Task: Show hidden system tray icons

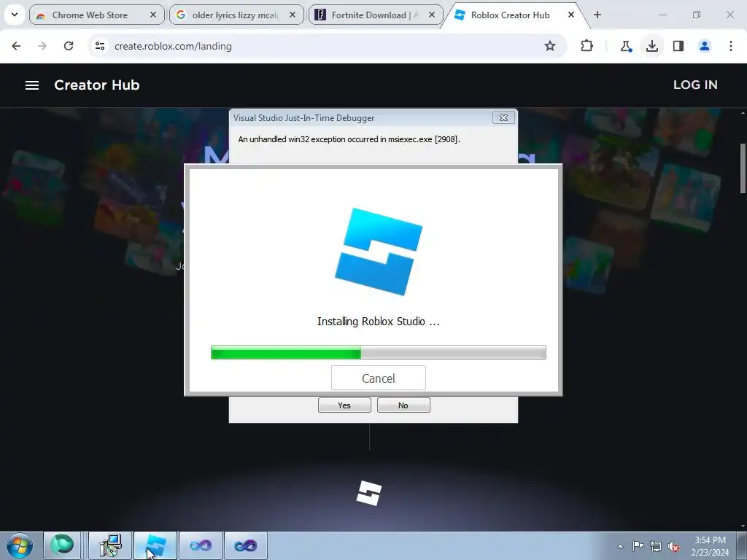Action: pos(620,546)
